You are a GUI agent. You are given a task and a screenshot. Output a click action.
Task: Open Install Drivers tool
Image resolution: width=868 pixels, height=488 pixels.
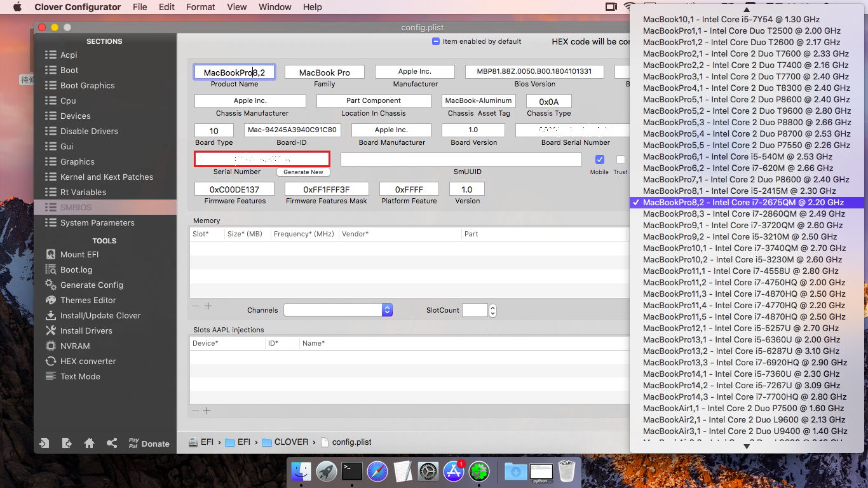coord(78,330)
